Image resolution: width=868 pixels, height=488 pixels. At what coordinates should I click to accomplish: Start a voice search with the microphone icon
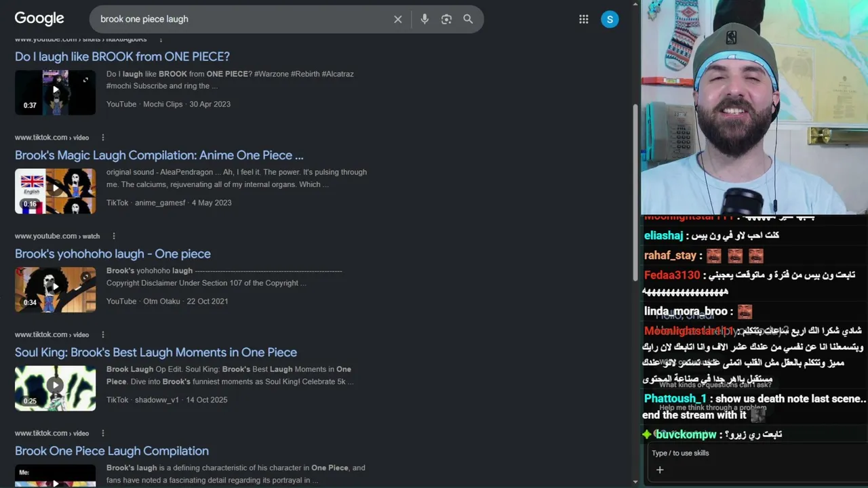[x=425, y=19]
